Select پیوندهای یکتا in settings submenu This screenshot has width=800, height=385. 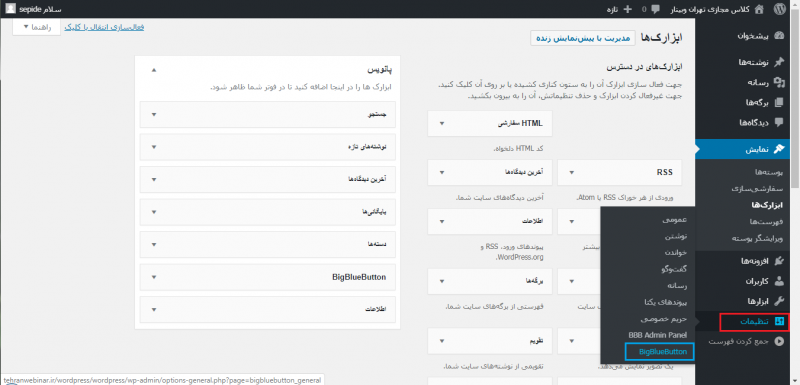point(666,302)
